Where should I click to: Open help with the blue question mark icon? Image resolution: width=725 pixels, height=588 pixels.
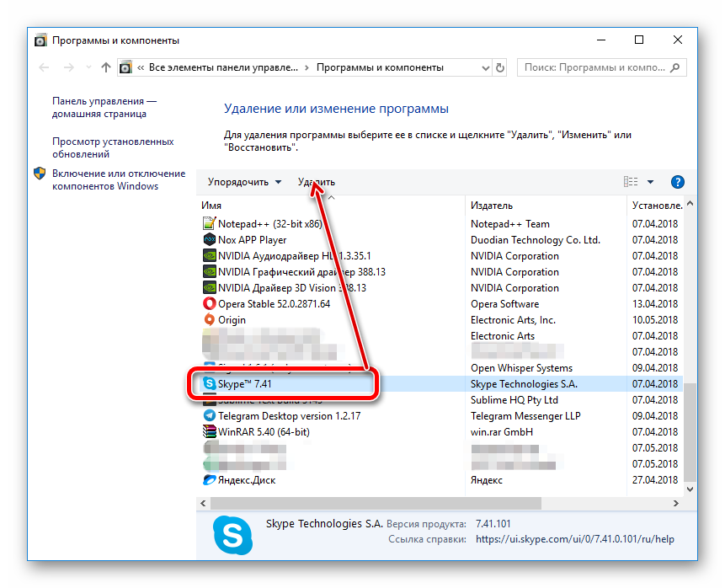coord(678,182)
